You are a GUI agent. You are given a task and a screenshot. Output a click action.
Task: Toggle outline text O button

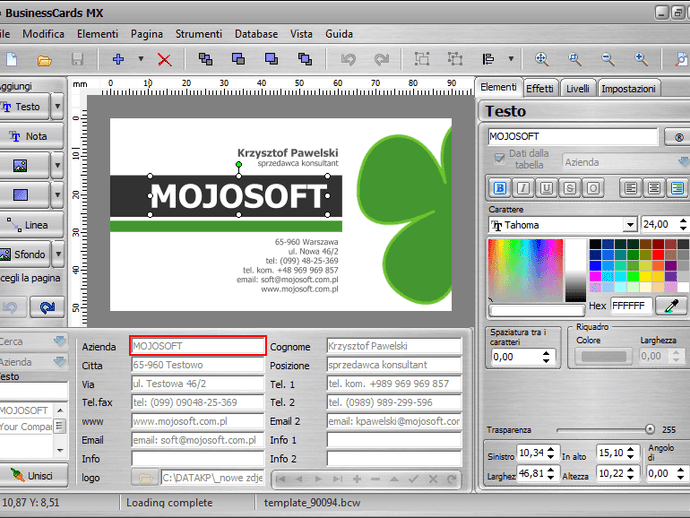click(593, 188)
